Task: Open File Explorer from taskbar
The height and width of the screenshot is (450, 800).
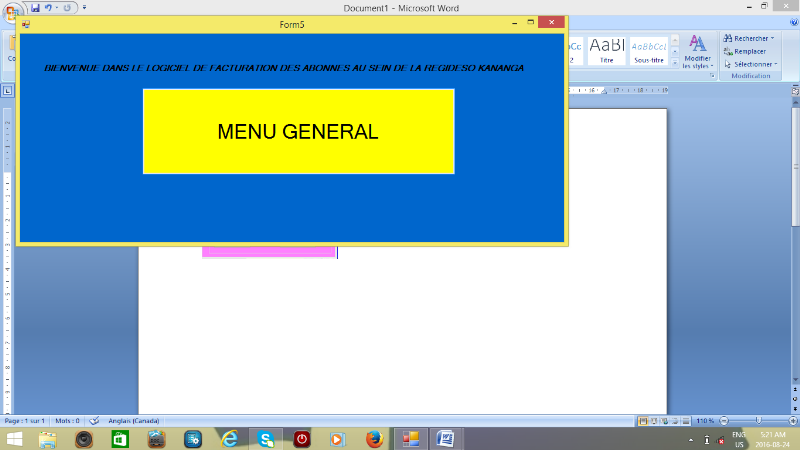Action: pos(47,439)
